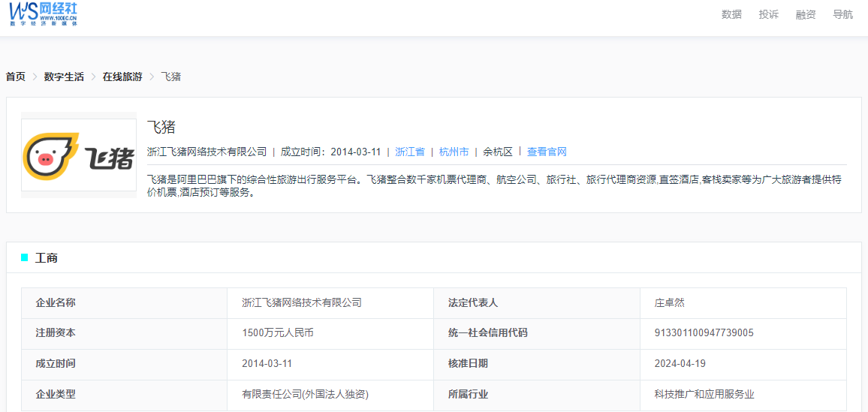
Task: Select 融资 in the top navigation
Action: 806,14
